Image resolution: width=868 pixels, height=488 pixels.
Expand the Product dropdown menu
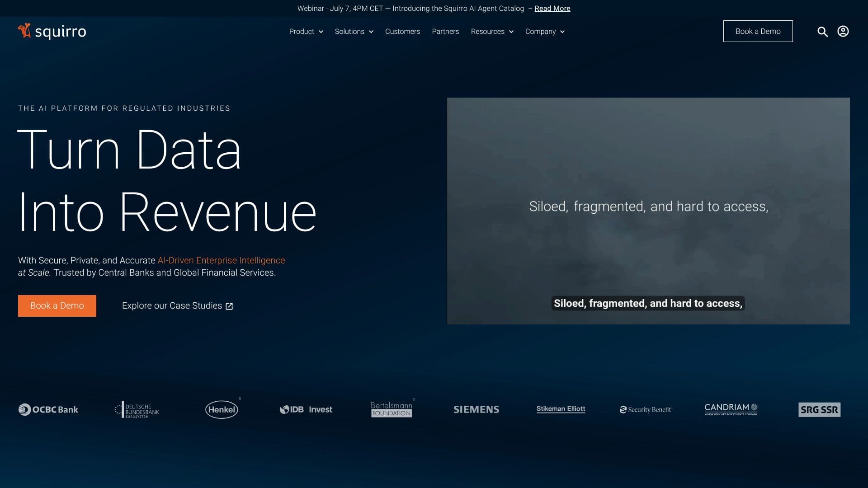[x=306, y=32]
